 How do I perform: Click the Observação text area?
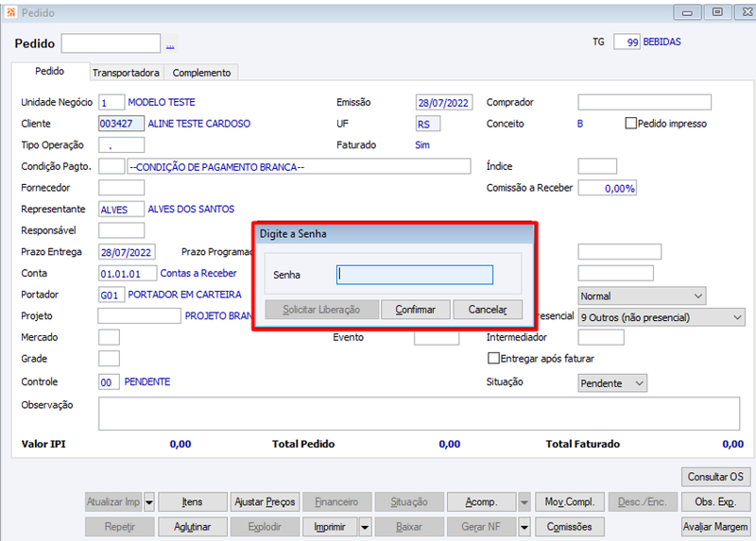pyautogui.click(x=419, y=414)
